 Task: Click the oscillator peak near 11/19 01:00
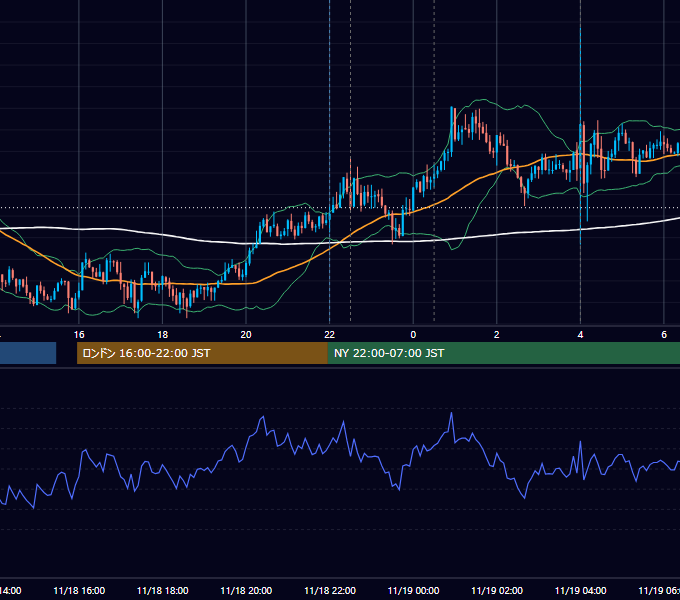click(451, 414)
